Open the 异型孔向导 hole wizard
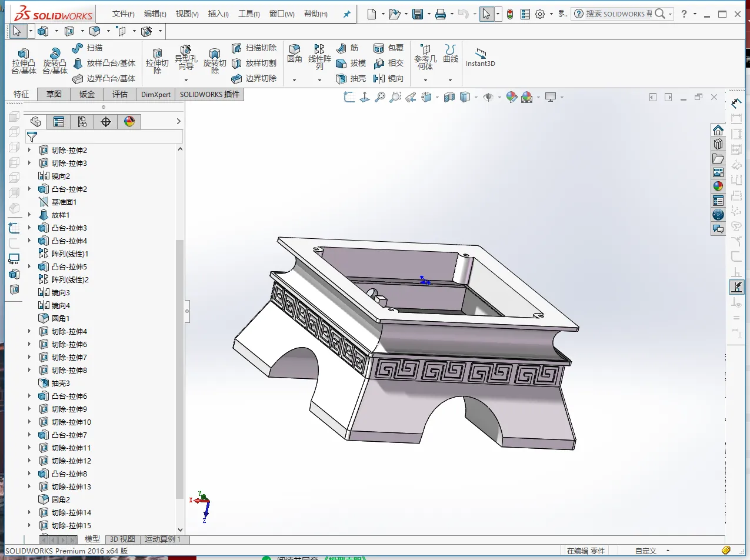 pyautogui.click(x=186, y=57)
